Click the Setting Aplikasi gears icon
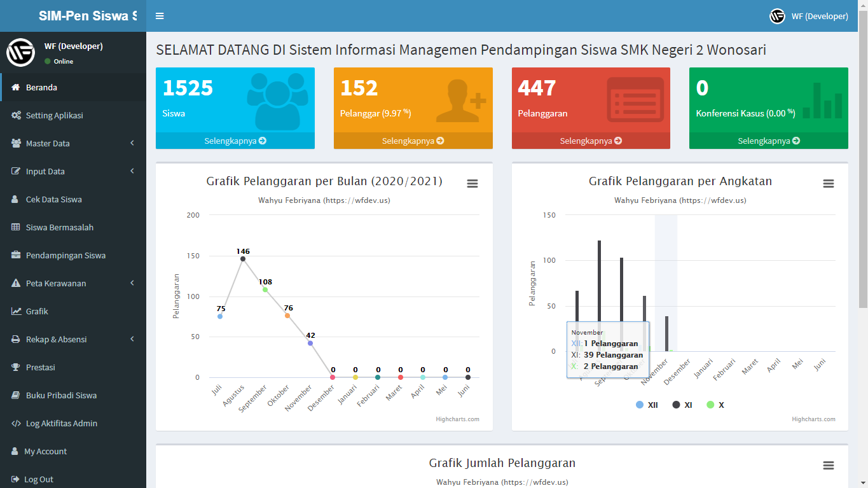Image resolution: width=868 pixels, height=488 pixels. (x=16, y=116)
